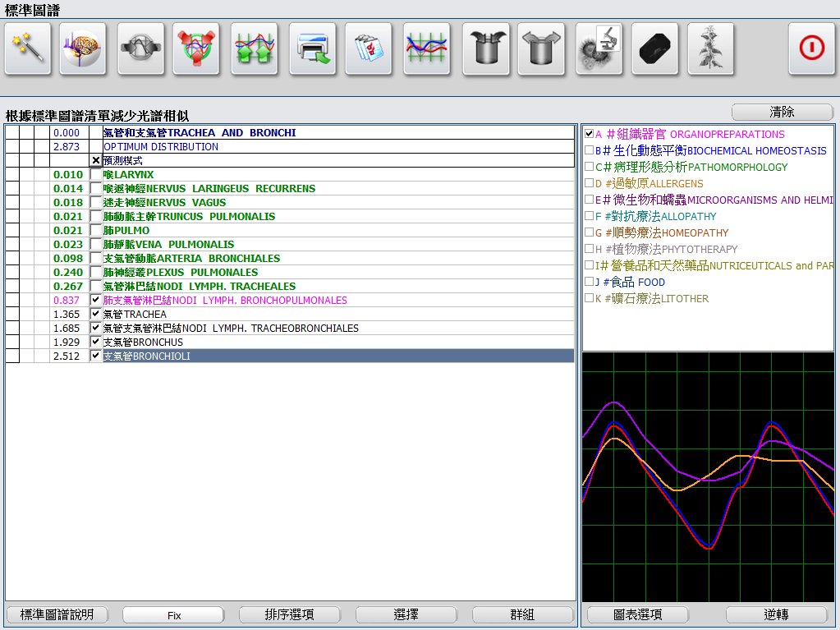Image resolution: width=840 pixels, height=630 pixels.
Task: Enable the FOOD category checkbox
Action: click(x=589, y=283)
